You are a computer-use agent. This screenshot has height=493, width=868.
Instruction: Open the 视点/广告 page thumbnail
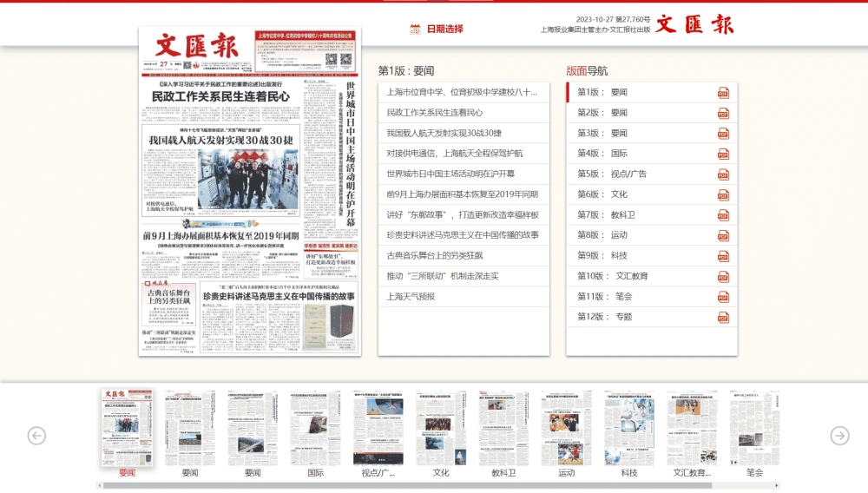pos(378,427)
